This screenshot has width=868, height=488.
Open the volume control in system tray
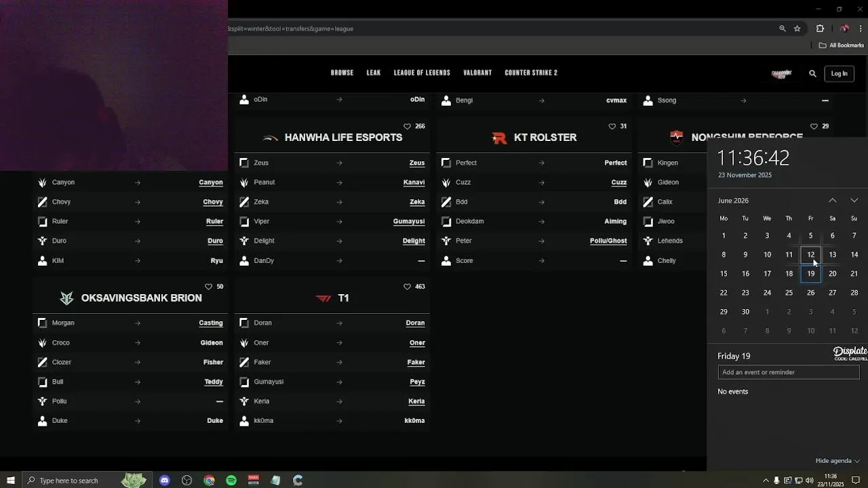point(809,481)
